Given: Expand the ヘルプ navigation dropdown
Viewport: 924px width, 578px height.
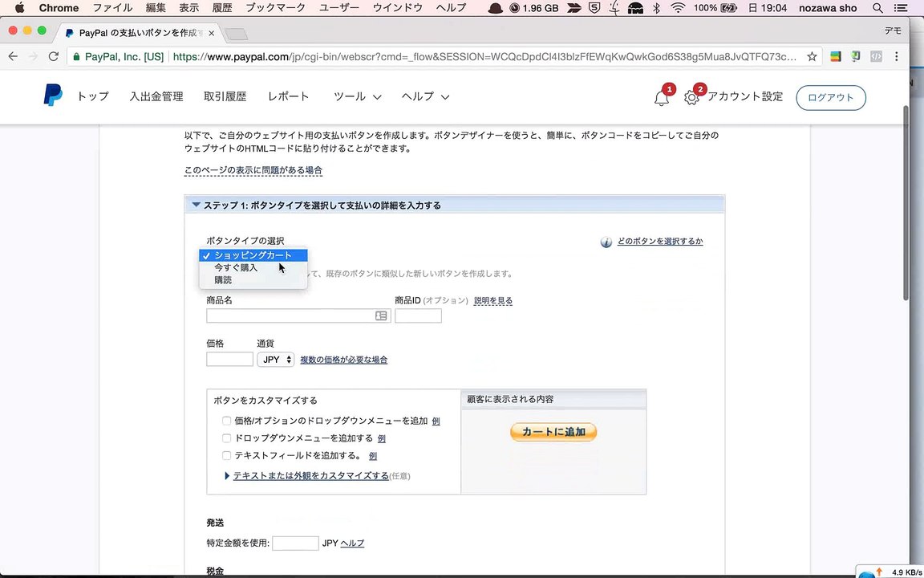Looking at the screenshot, I should point(425,96).
